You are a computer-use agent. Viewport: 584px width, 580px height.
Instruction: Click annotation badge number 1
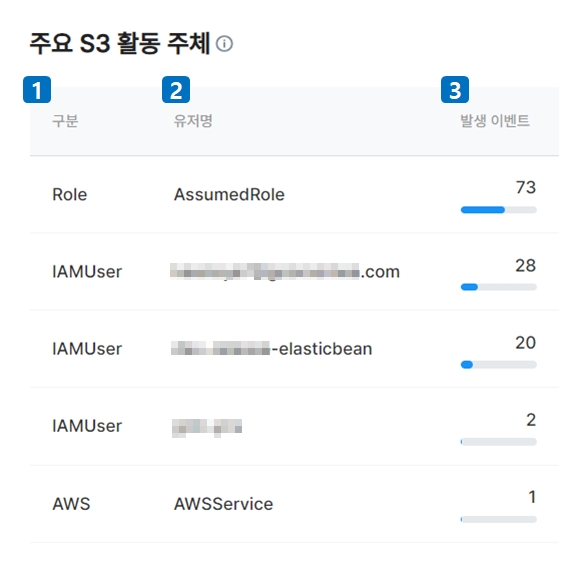[x=37, y=89]
